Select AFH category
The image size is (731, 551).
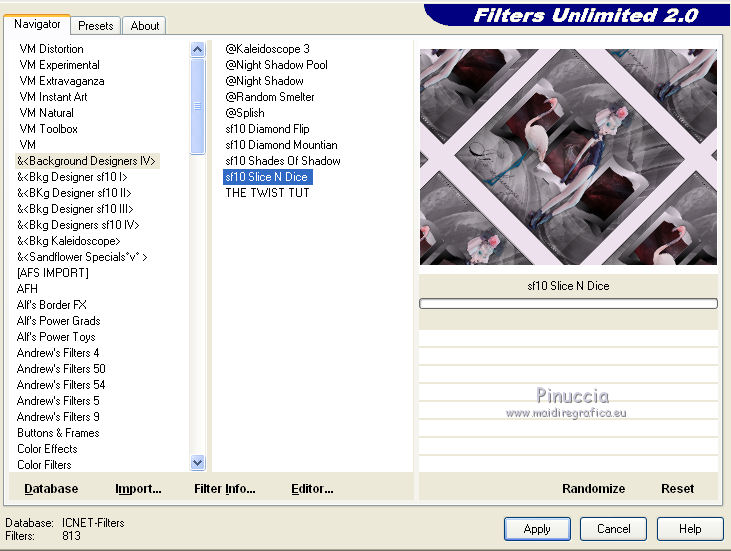27,289
